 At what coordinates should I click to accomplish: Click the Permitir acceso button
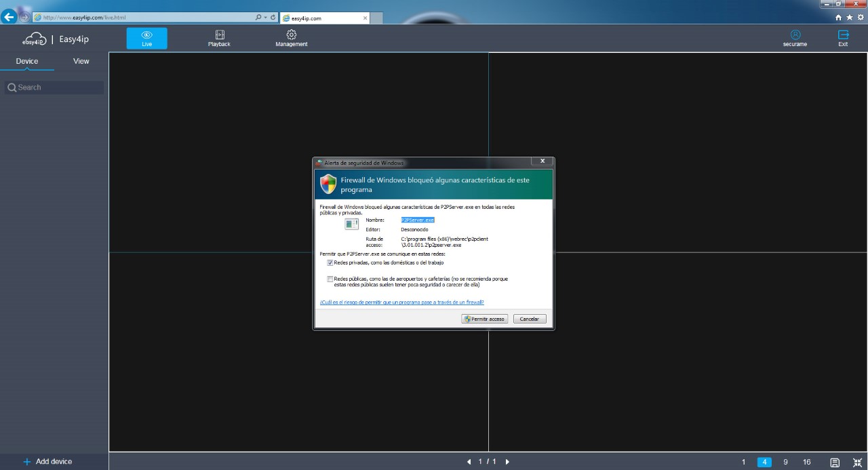[484, 319]
